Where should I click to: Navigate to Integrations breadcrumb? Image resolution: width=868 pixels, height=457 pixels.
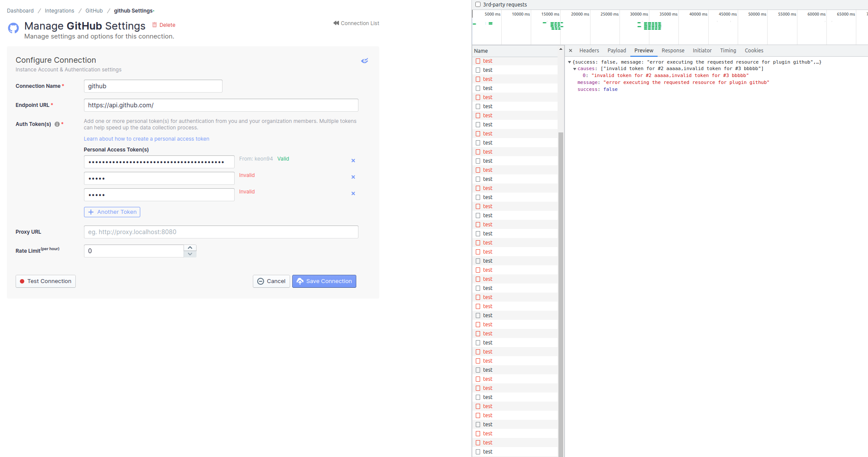tap(59, 11)
